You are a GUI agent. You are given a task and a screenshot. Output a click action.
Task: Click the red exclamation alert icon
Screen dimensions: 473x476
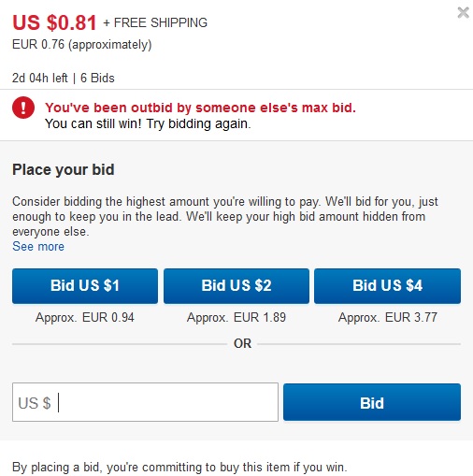click(x=23, y=108)
